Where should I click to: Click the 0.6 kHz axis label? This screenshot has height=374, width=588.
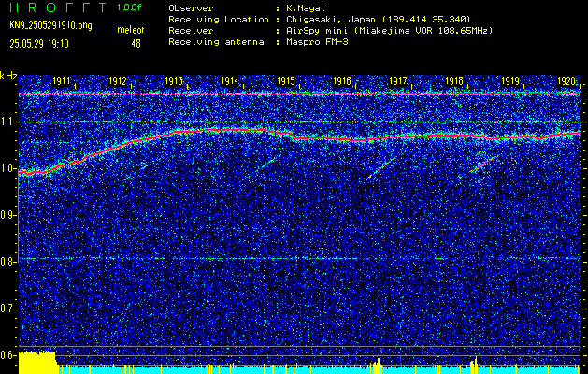click(7, 355)
